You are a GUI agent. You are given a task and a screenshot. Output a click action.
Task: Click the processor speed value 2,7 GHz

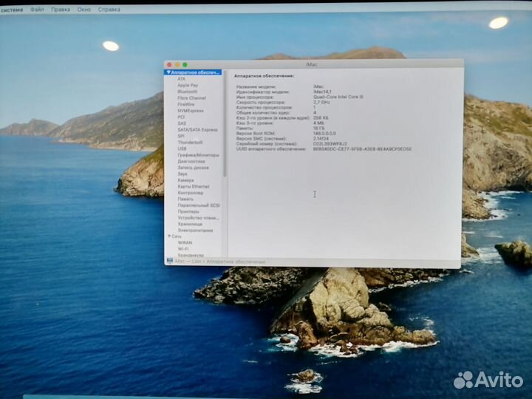pos(321,102)
